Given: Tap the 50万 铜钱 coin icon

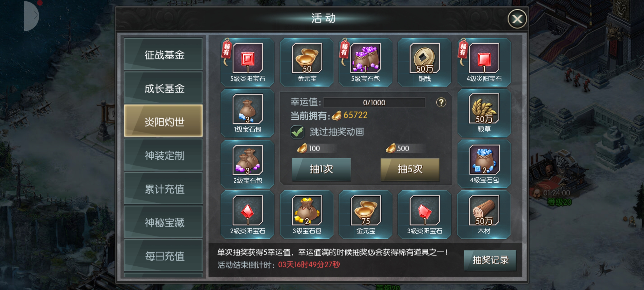Looking at the screenshot, I should 425,58.
